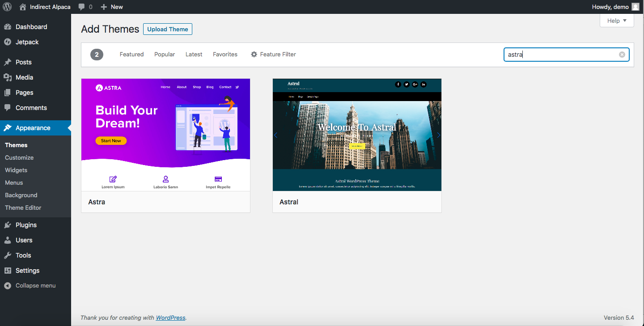The height and width of the screenshot is (326, 644).
Task: Switch to the Popular themes tab
Action: click(165, 54)
